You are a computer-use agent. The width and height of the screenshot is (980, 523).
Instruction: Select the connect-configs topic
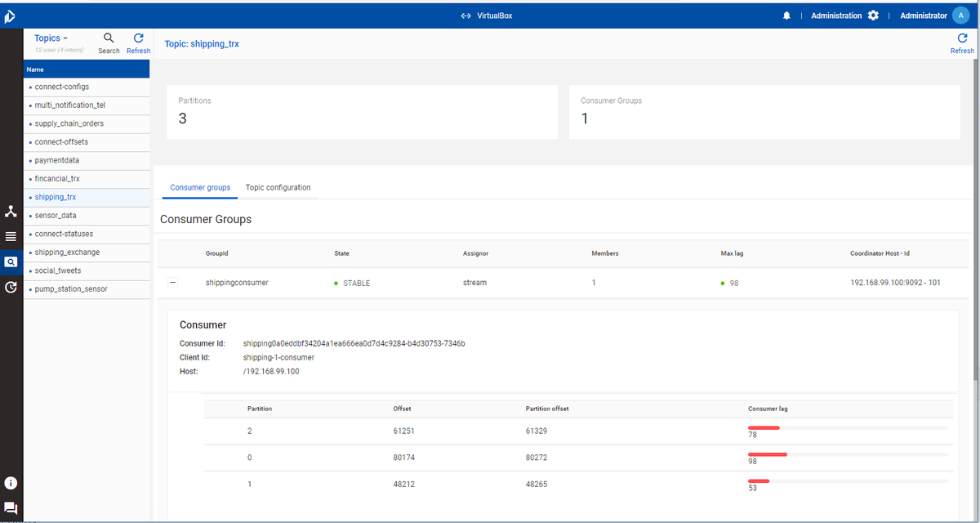87,87
